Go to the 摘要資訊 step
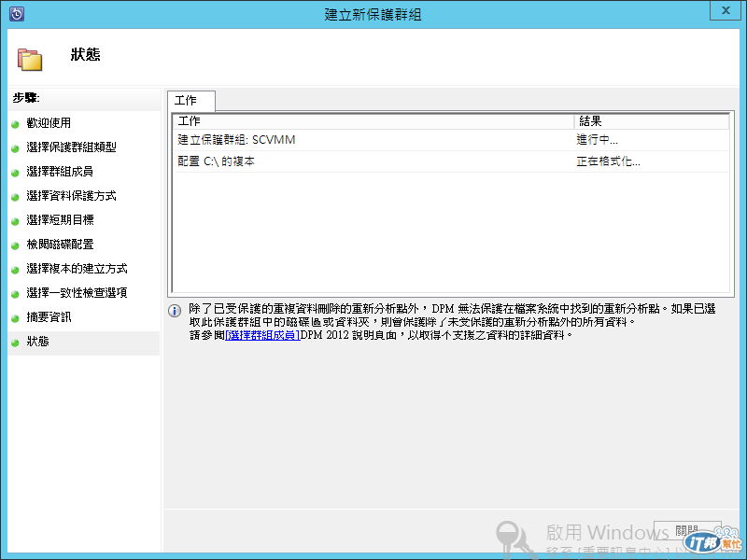 point(49,317)
